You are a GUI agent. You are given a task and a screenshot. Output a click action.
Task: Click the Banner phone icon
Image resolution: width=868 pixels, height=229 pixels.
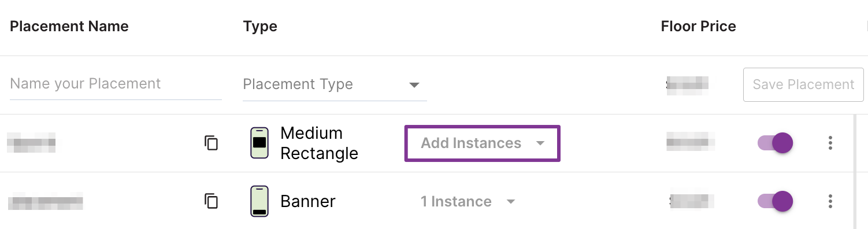coord(259,201)
